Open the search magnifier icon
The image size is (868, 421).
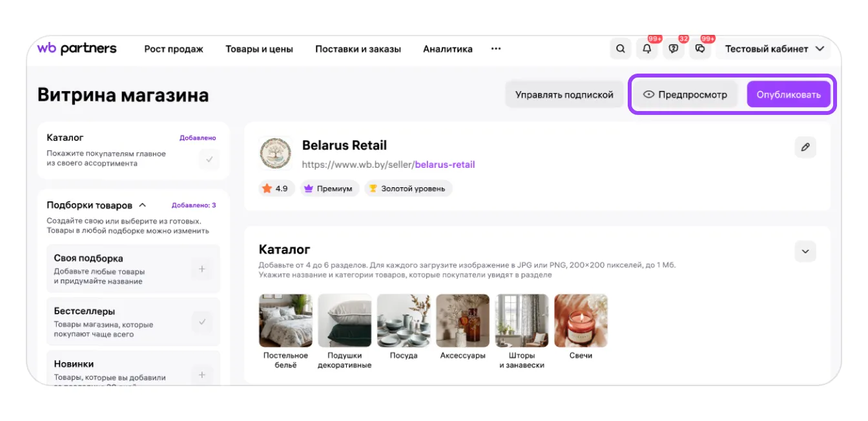621,49
